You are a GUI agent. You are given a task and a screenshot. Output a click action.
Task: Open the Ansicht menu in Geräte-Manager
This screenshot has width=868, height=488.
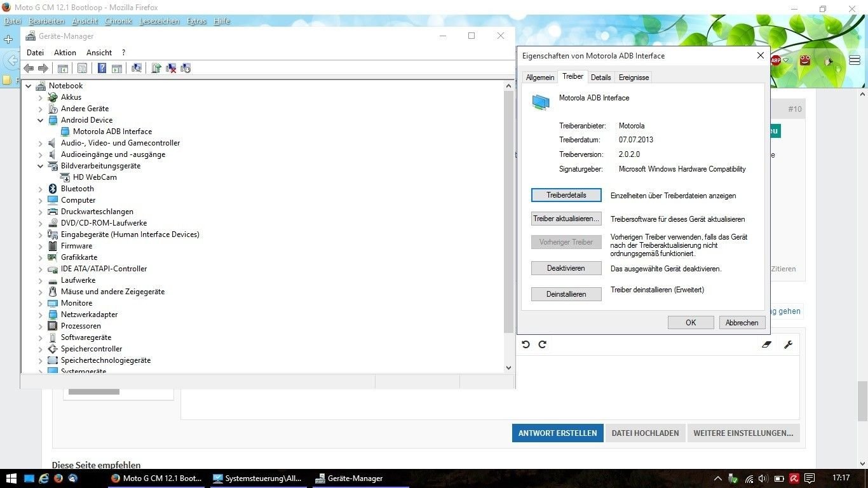pos(99,53)
